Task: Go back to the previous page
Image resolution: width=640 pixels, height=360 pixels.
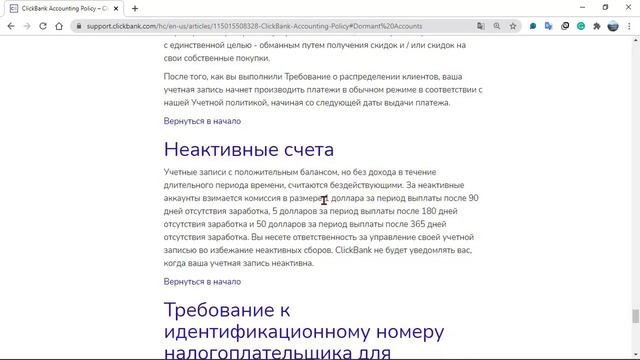Action: coord(11,26)
